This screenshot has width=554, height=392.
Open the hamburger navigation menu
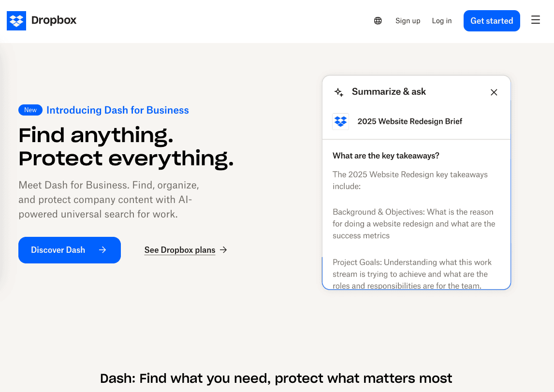point(536,20)
